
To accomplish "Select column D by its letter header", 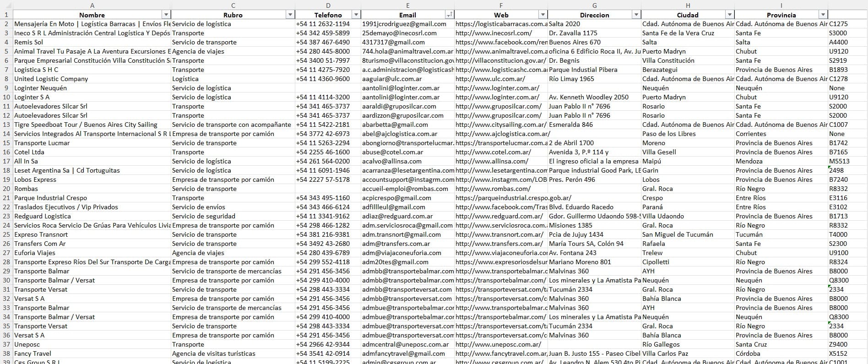I will pyautogui.click(x=328, y=5).
